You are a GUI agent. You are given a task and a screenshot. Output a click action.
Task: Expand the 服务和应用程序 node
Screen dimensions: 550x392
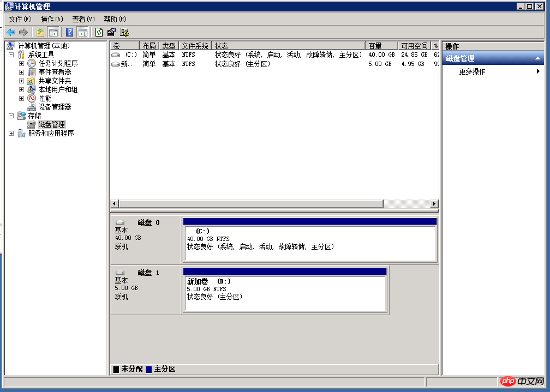(11, 133)
